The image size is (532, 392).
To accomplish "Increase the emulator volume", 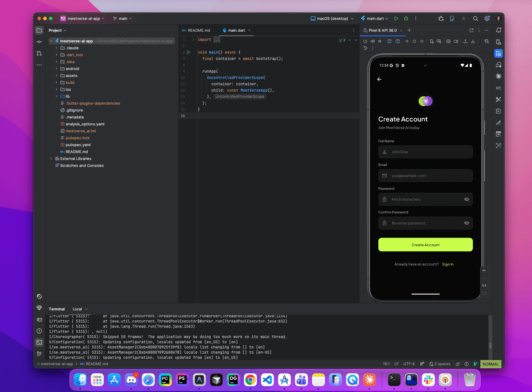I will (x=373, y=41).
